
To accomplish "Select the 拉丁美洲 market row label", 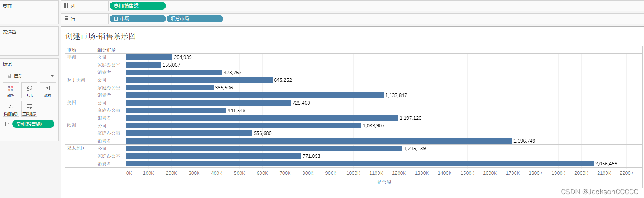I will pyautogui.click(x=76, y=80).
